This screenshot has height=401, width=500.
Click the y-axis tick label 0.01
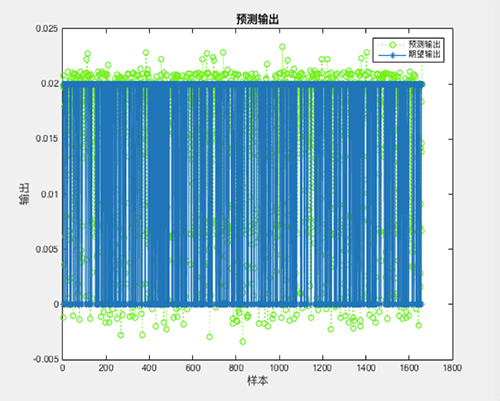[50, 194]
